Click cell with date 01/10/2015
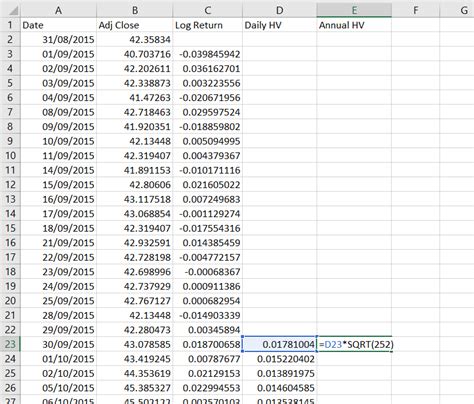The image size is (474, 404). [x=58, y=358]
